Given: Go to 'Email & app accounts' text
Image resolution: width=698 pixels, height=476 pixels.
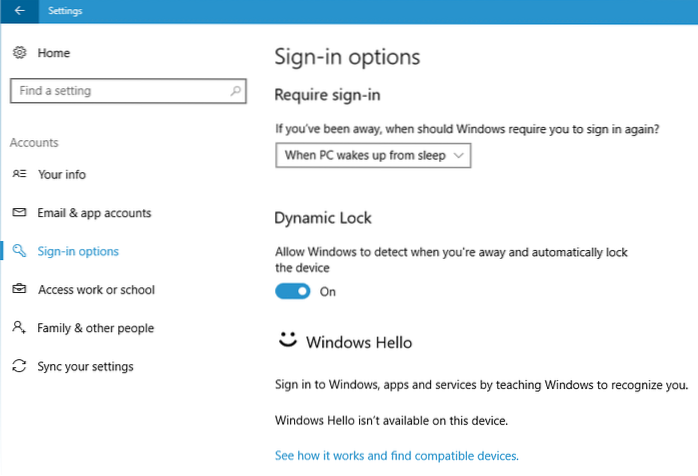Looking at the screenshot, I should pos(94,213).
